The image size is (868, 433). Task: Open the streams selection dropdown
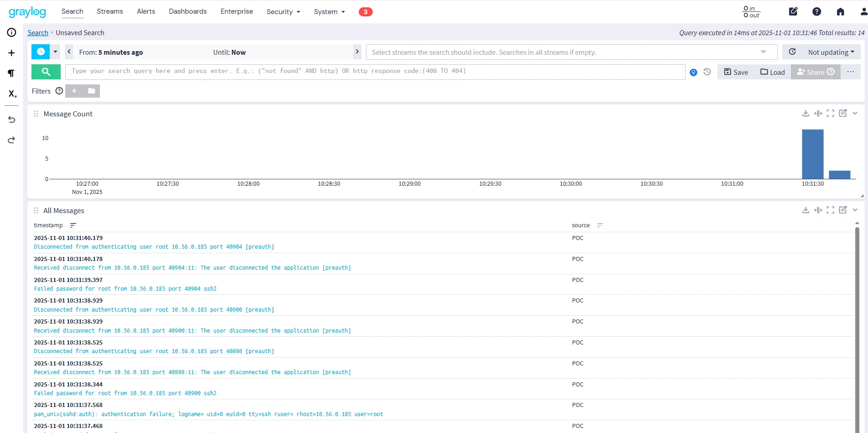pos(763,52)
